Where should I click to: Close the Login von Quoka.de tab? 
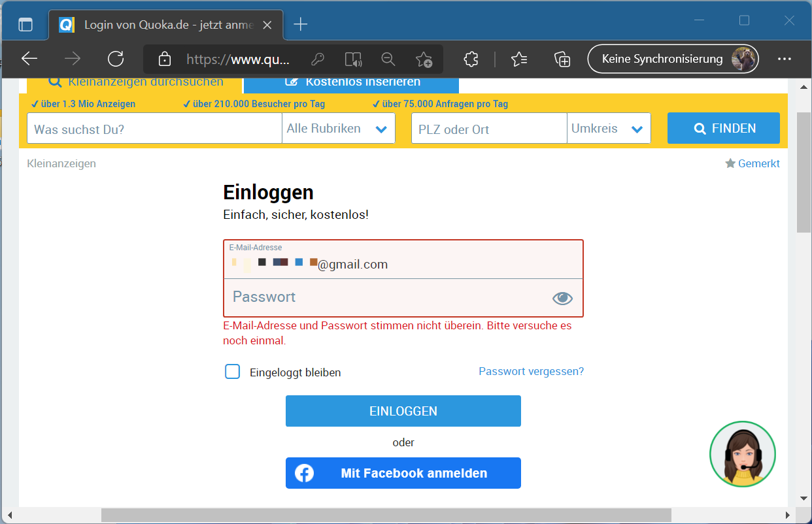coord(267,25)
